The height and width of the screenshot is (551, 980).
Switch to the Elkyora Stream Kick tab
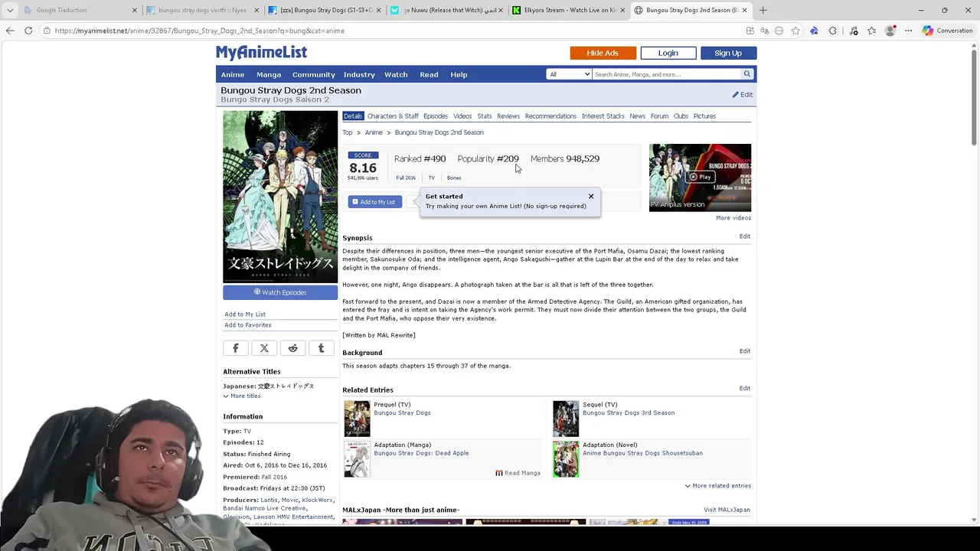567,10
